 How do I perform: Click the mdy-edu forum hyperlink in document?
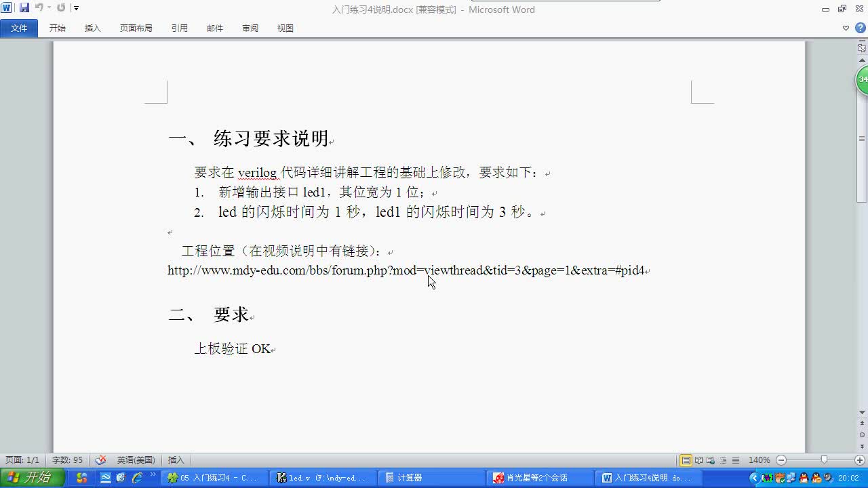click(x=406, y=270)
